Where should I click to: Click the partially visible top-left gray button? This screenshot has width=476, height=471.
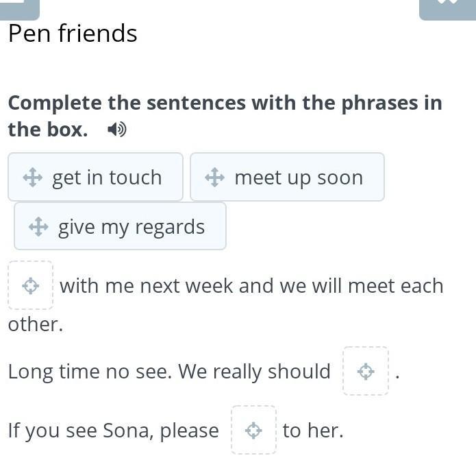pos(20,8)
